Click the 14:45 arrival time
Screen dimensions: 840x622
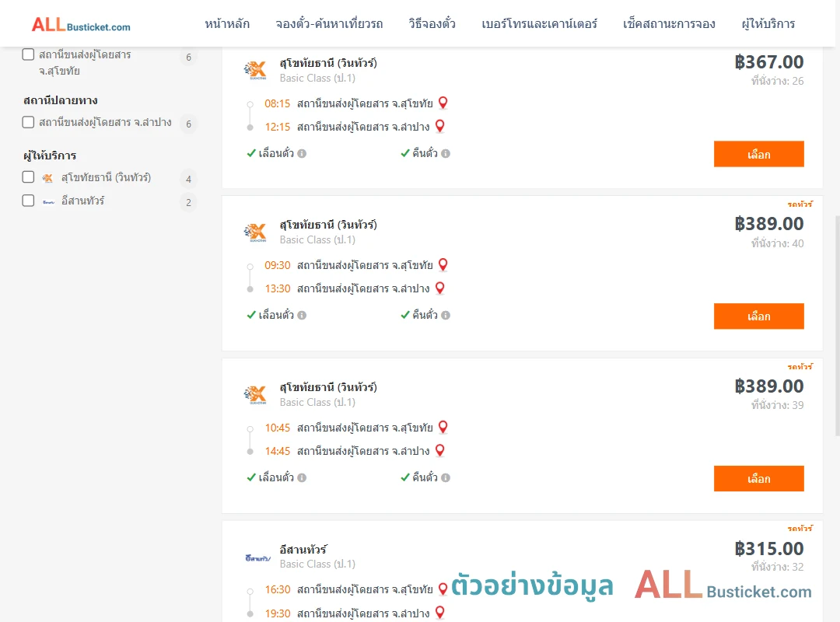pyautogui.click(x=278, y=451)
